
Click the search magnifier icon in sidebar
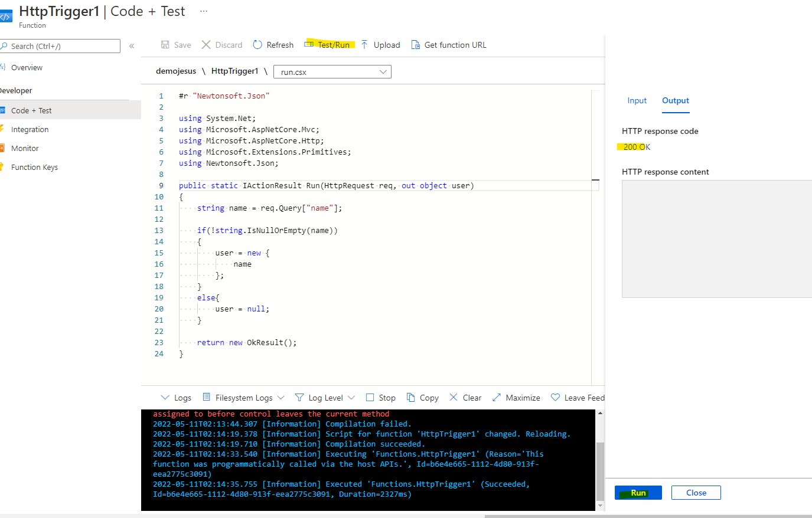point(4,46)
